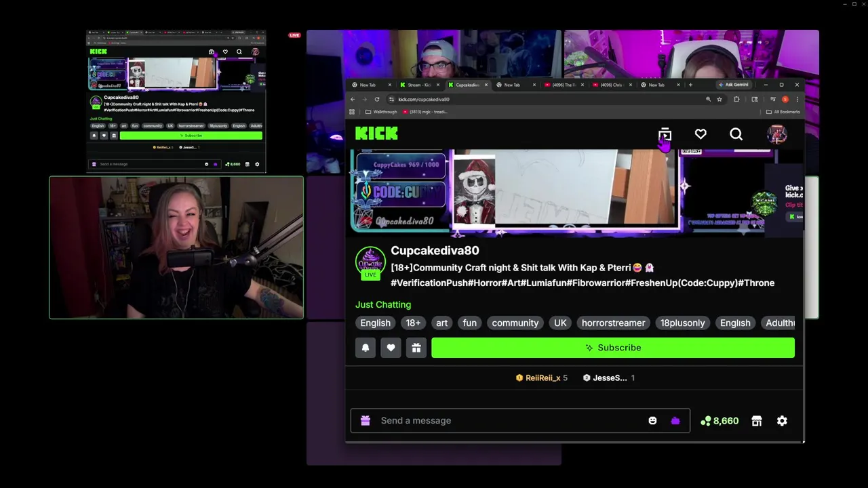View site information icon left of URL
The height and width of the screenshot is (488, 868).
[392, 99]
